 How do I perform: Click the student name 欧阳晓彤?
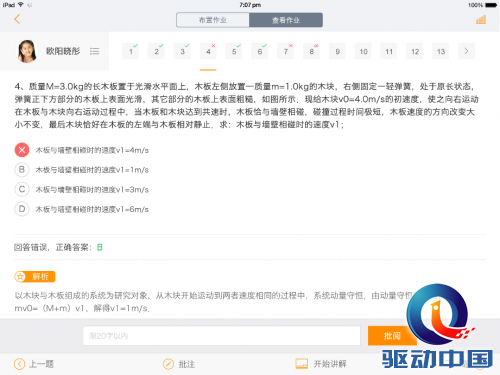[63, 51]
